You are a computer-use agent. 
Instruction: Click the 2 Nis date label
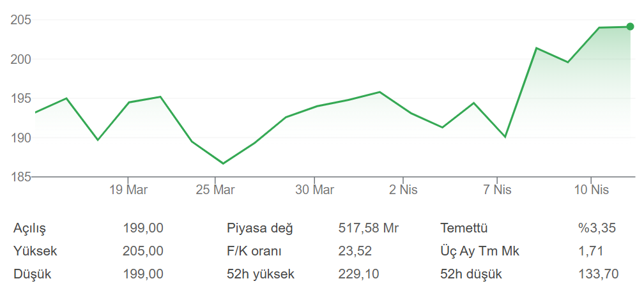pyautogui.click(x=404, y=190)
